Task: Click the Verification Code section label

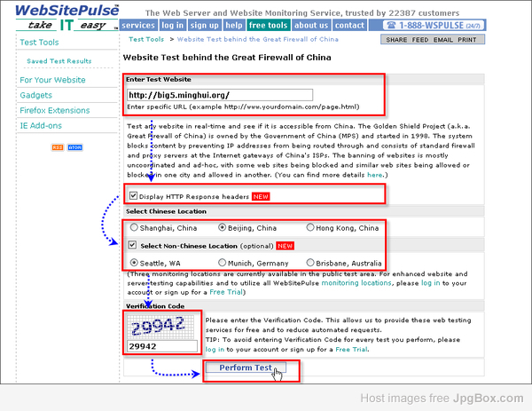Action: [155, 306]
